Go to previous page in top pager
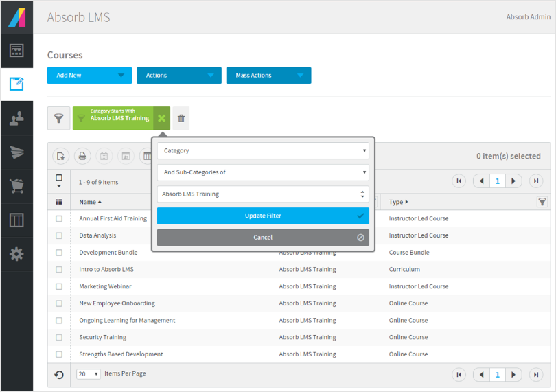The height and width of the screenshot is (392, 556). (x=482, y=181)
